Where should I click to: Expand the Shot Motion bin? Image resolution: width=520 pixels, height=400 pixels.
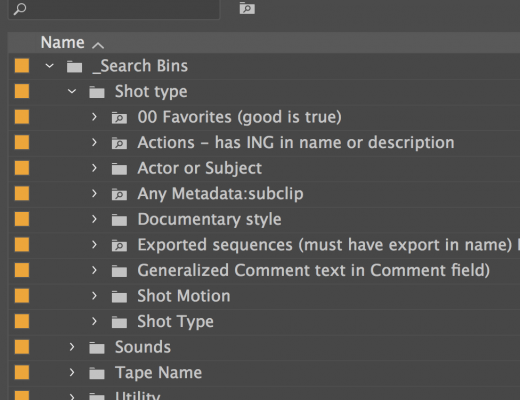[94, 296]
